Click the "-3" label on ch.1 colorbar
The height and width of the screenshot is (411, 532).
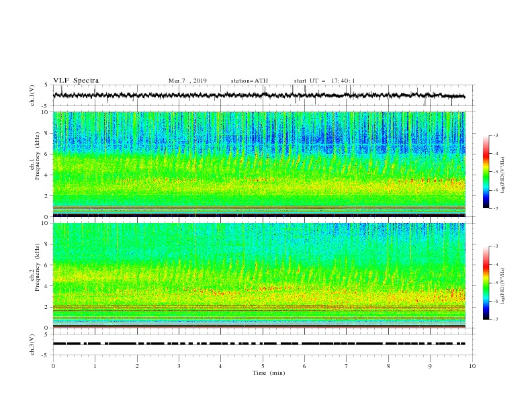(x=495, y=135)
